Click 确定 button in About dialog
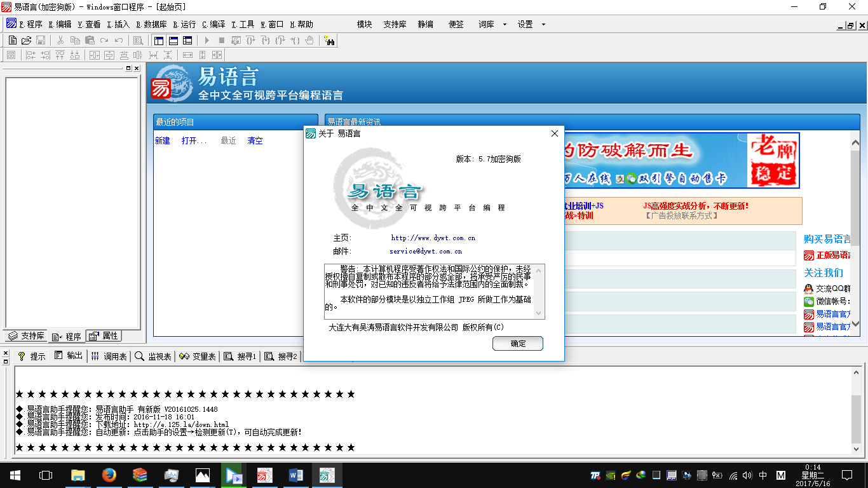 click(x=518, y=344)
